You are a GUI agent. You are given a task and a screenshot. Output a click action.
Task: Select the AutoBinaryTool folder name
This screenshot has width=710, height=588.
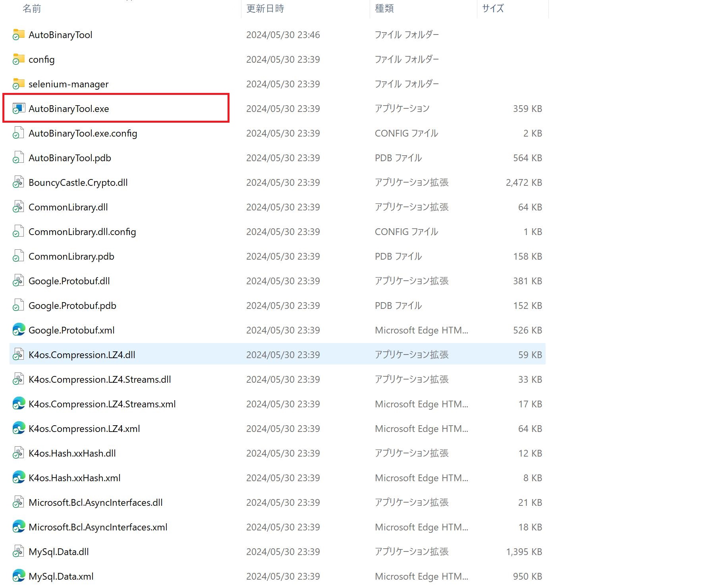[60, 35]
